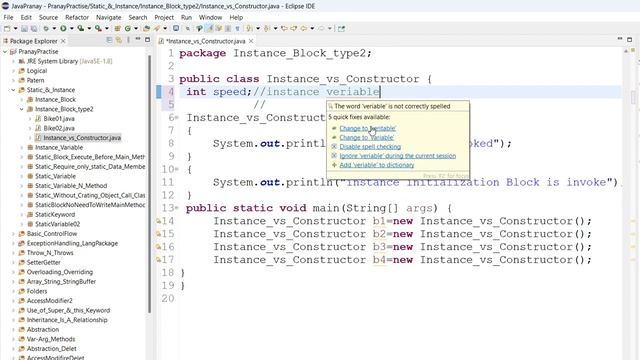Image resolution: width=640 pixels, height=360 pixels.
Task: Open dropdown next to Coverage icon
Action: pyautogui.click(x=89, y=29)
